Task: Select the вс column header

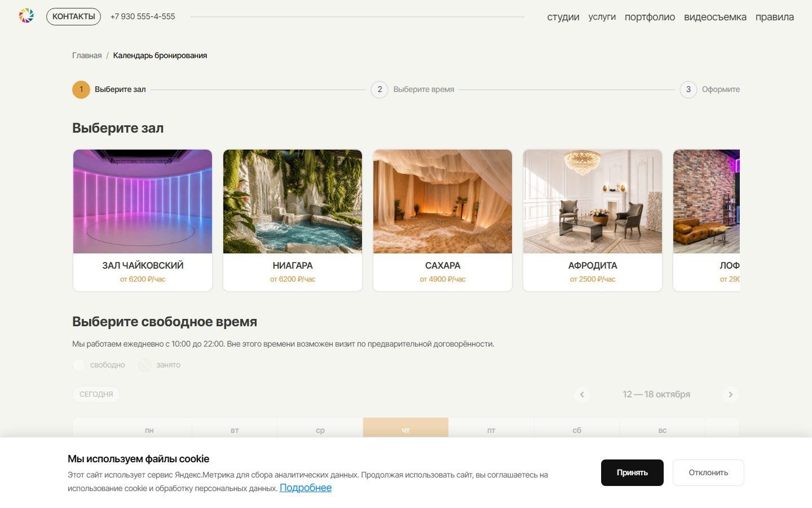Action: [663, 430]
